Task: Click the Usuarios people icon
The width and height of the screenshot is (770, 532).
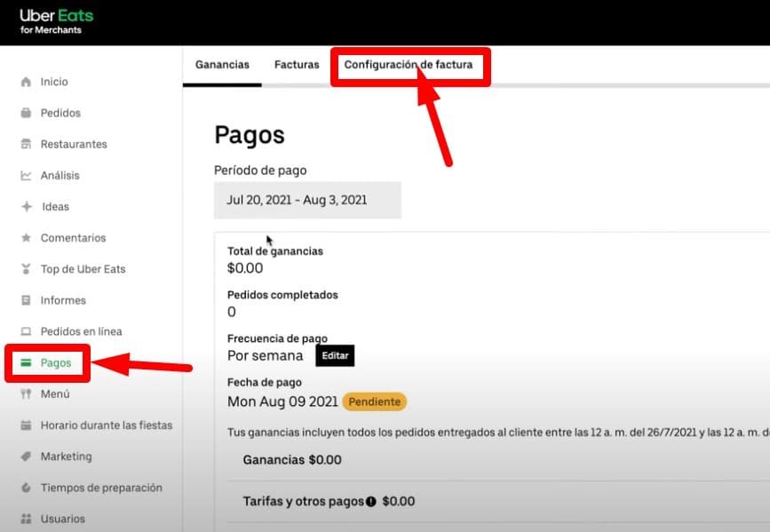Action: pyautogui.click(x=26, y=519)
